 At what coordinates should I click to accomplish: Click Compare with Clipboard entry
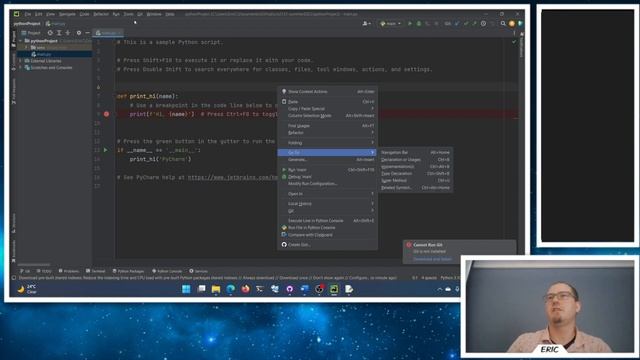(x=327, y=235)
